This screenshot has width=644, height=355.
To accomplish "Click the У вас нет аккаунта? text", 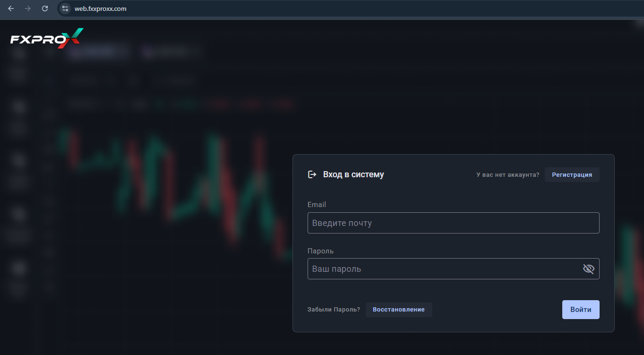I will 508,175.
